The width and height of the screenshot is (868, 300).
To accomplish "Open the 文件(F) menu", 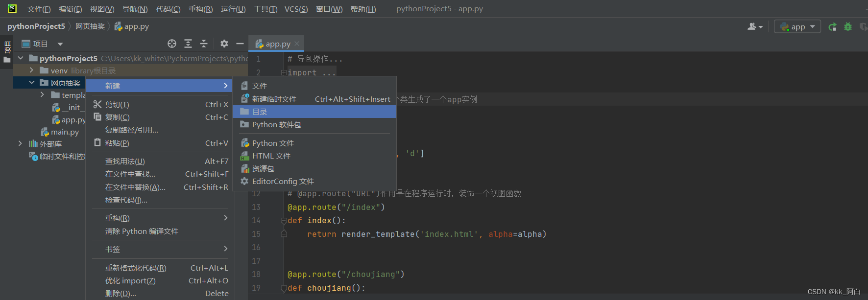I will tap(39, 9).
